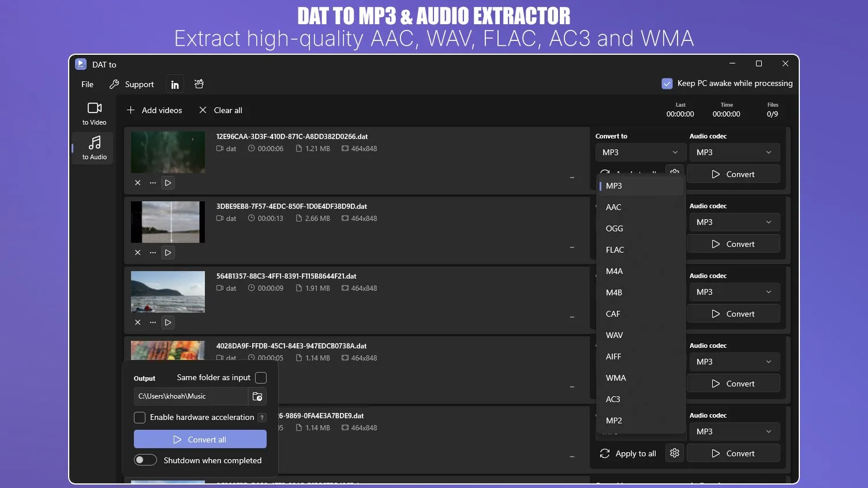Select WMA in format list
The height and width of the screenshot is (488, 868).
[641, 378]
